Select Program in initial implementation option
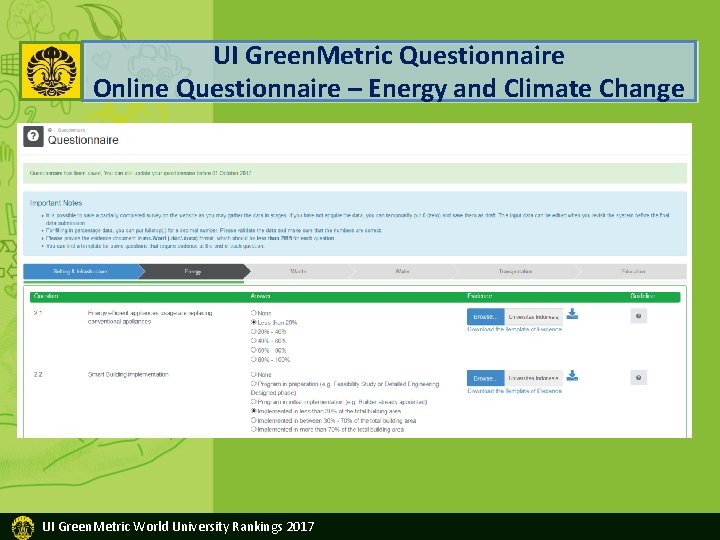 click(x=253, y=402)
